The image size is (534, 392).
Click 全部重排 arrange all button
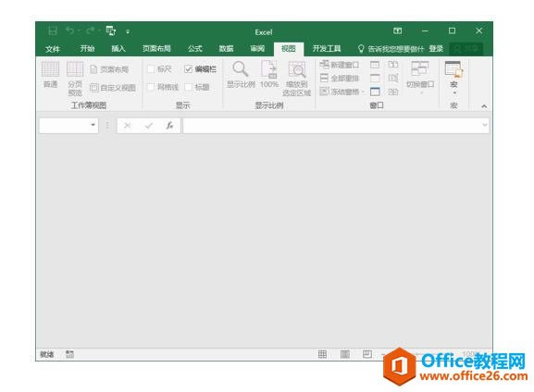[x=340, y=79]
